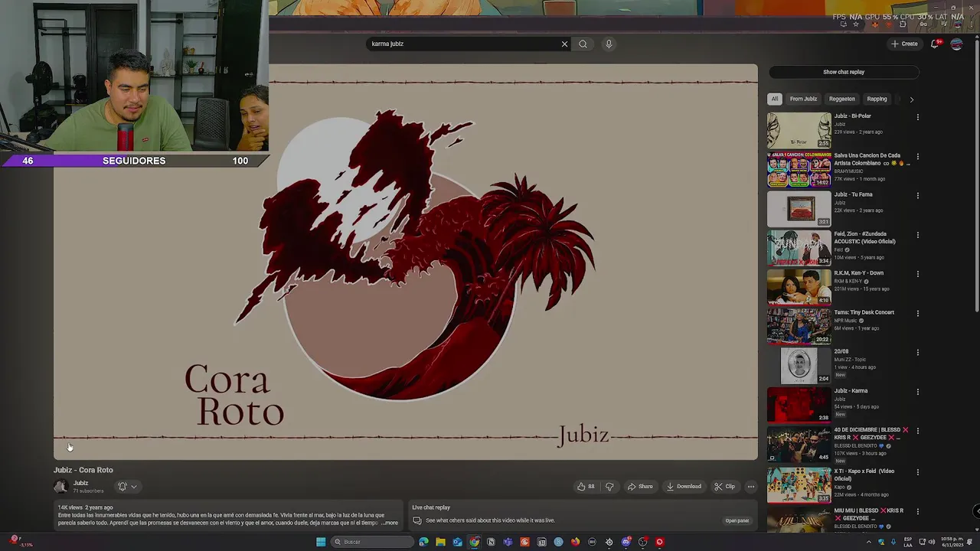The image size is (980, 551).
Task: Open Notion from the taskbar
Action: [491, 542]
